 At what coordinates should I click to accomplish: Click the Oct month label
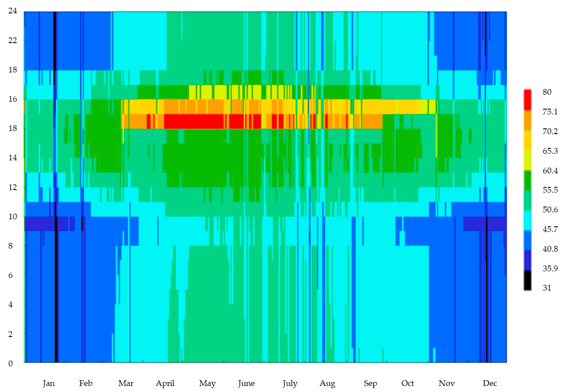pyautogui.click(x=408, y=383)
